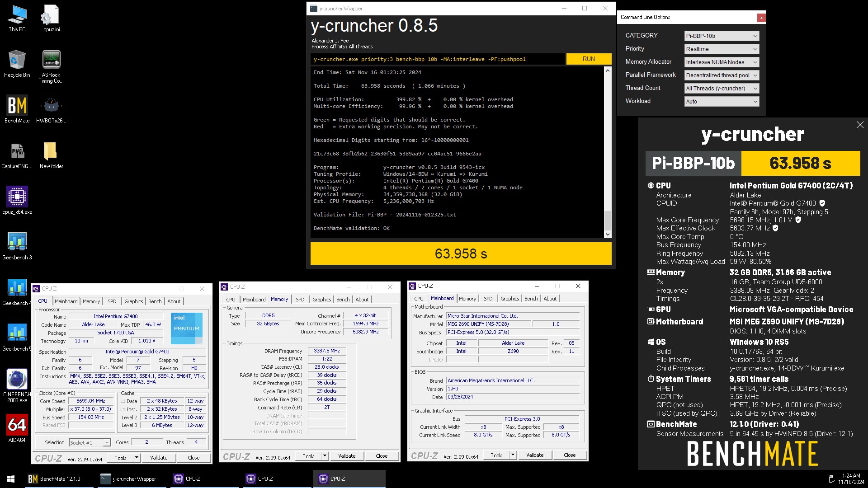
Task: Open the CPU-Z Socket #1 selection dropdown
Action: pos(90,442)
